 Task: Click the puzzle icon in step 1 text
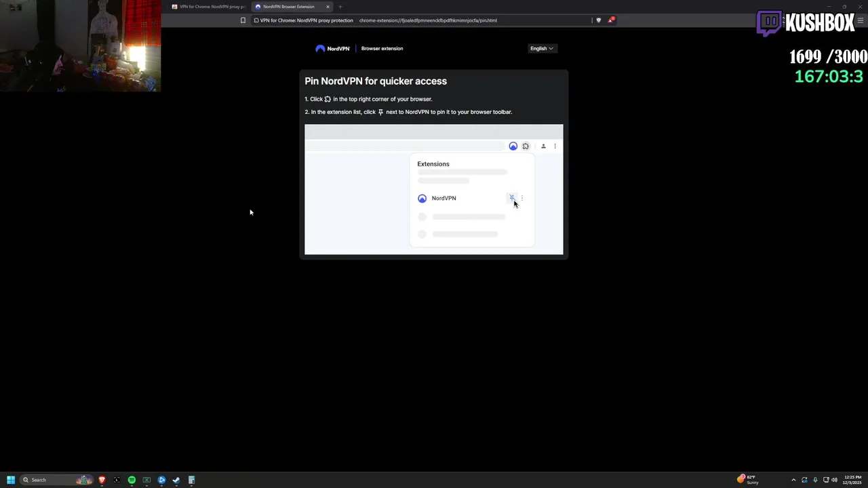[328, 99]
